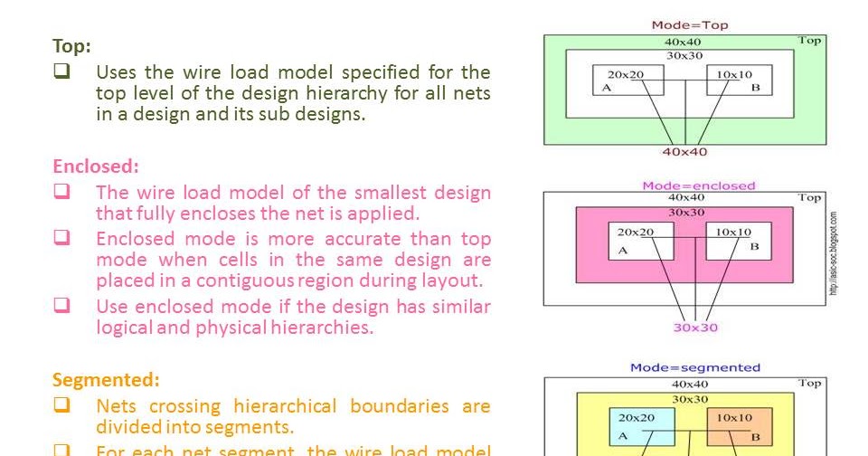Click the "Top" corner label in the green diagram

click(809, 41)
